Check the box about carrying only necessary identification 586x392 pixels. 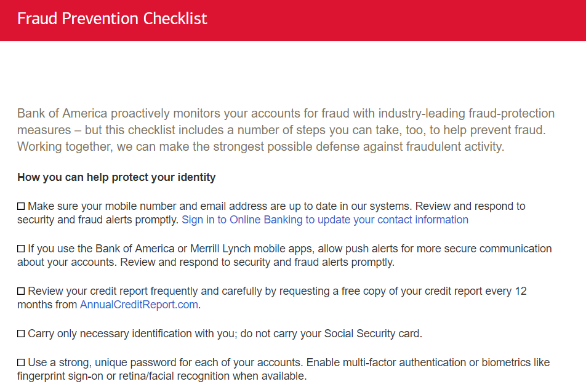[20, 333]
